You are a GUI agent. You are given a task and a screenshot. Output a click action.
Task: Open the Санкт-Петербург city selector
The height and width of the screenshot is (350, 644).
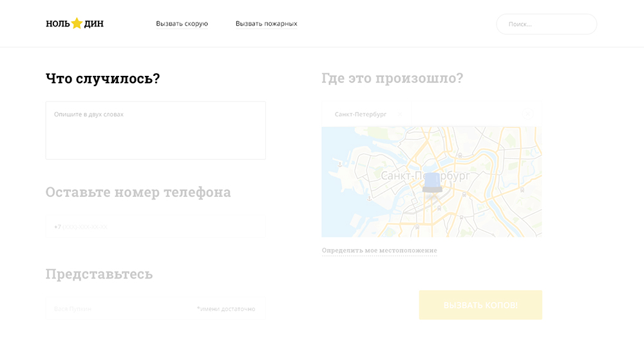pos(361,114)
